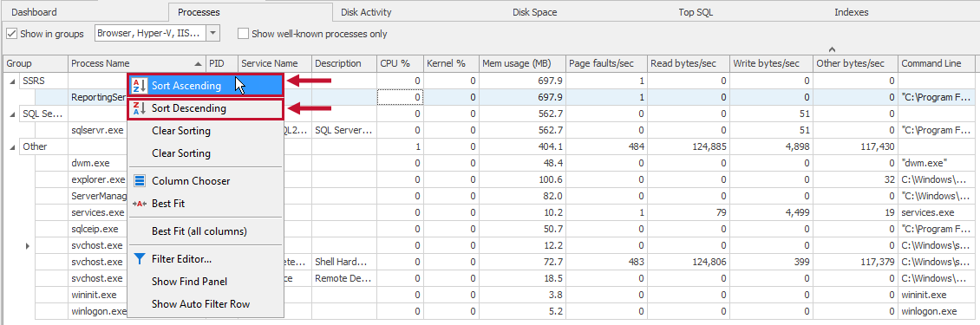Click the Service Name column header
Viewport: 980px width, 325px height.
(274, 63)
